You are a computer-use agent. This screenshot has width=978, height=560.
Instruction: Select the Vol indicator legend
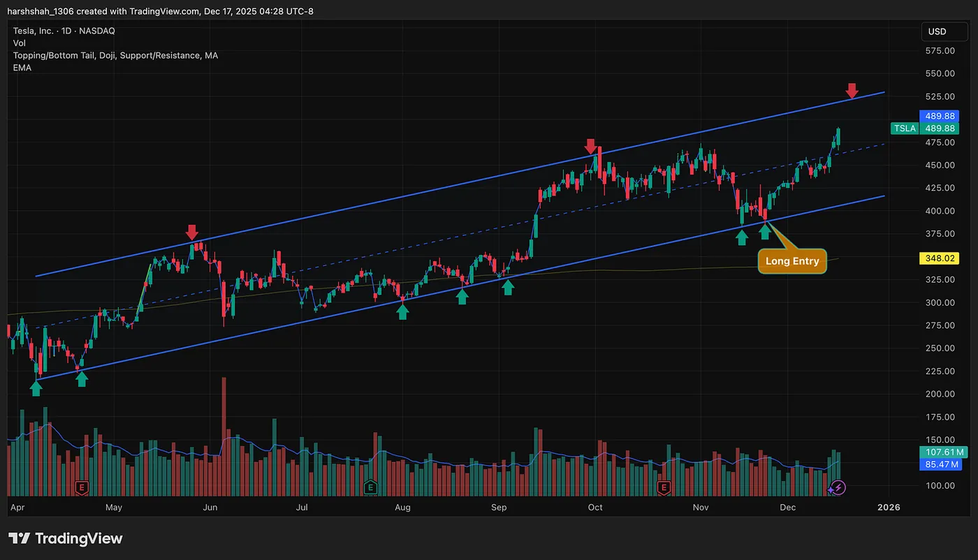tap(20, 43)
